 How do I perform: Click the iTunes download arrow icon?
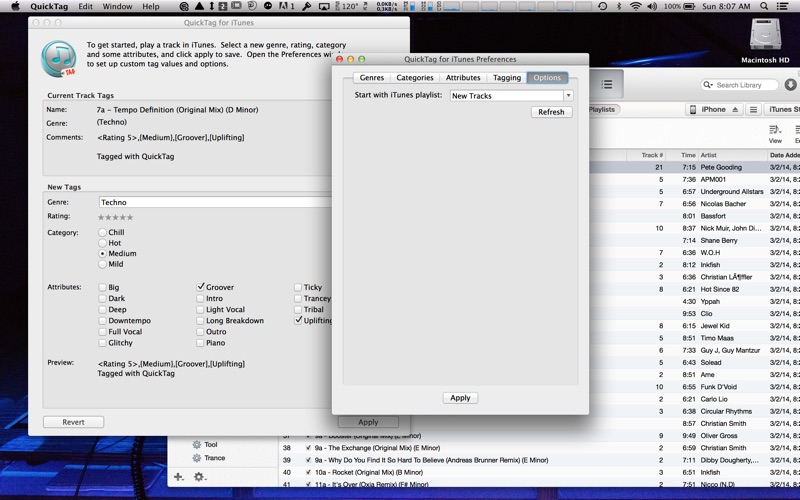coord(791,85)
